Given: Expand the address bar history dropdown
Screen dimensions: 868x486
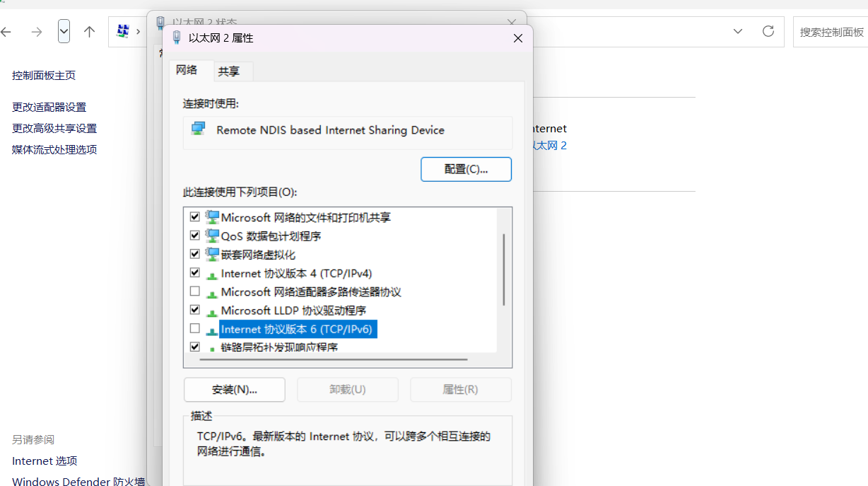Looking at the screenshot, I should click(x=738, y=31).
